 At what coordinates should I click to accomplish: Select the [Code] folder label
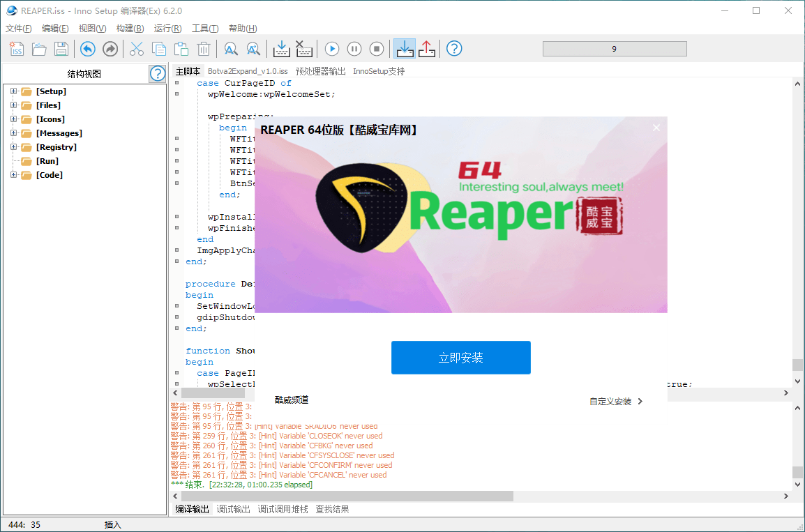50,175
